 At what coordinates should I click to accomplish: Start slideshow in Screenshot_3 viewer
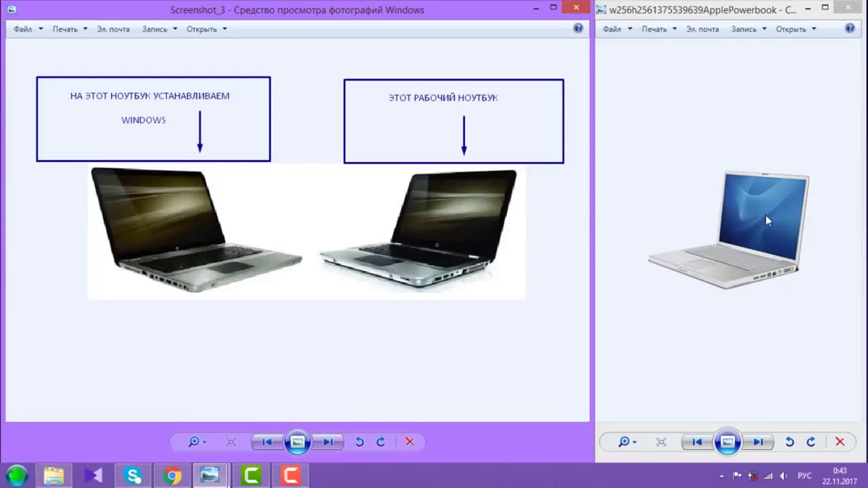[297, 442]
